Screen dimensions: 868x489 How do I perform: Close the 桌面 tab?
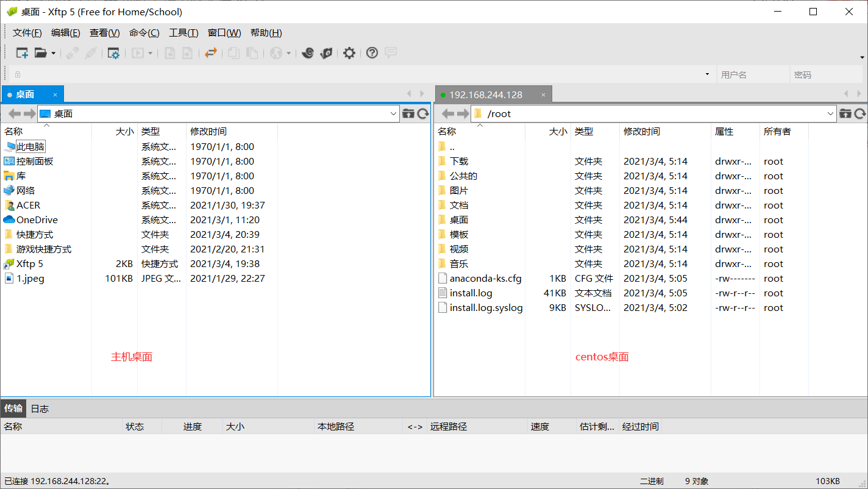click(55, 95)
